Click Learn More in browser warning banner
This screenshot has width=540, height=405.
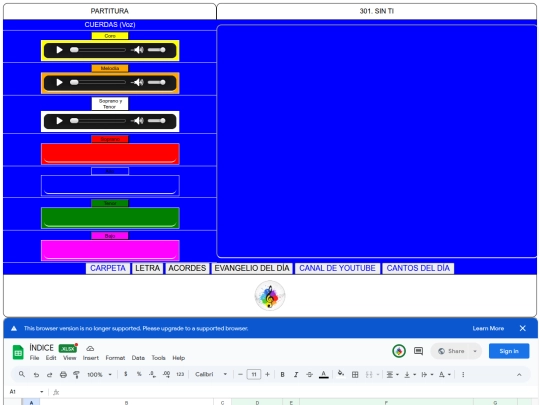pyautogui.click(x=488, y=328)
